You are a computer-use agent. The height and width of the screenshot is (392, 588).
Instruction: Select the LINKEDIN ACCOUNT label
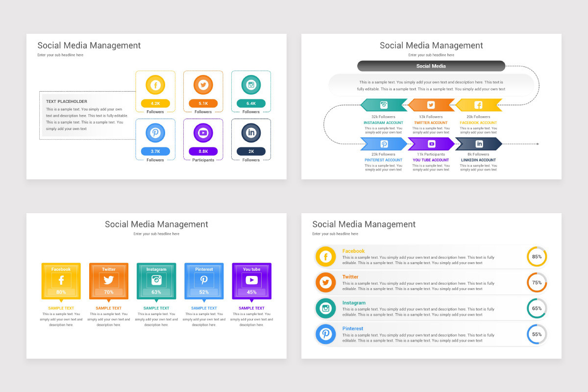pyautogui.click(x=479, y=160)
